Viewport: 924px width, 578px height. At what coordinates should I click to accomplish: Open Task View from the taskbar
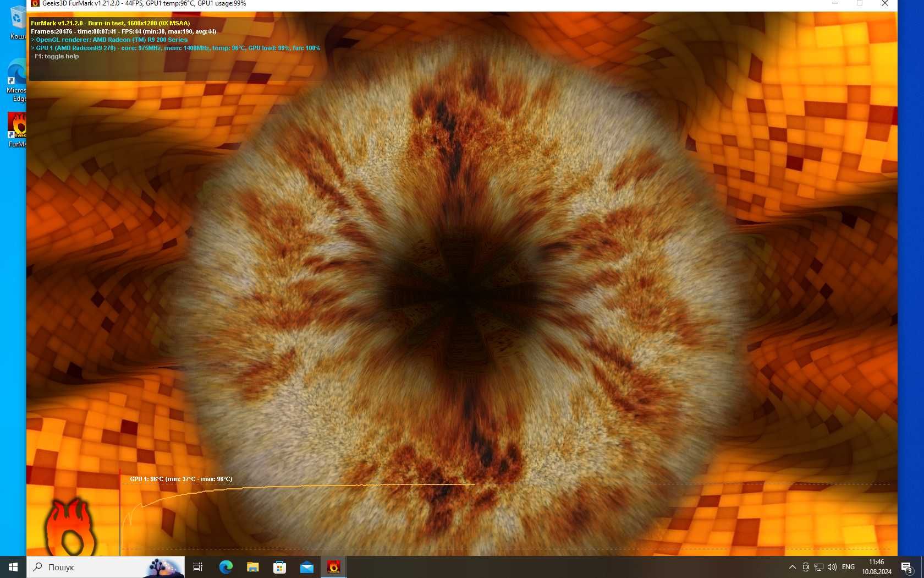coord(198,567)
